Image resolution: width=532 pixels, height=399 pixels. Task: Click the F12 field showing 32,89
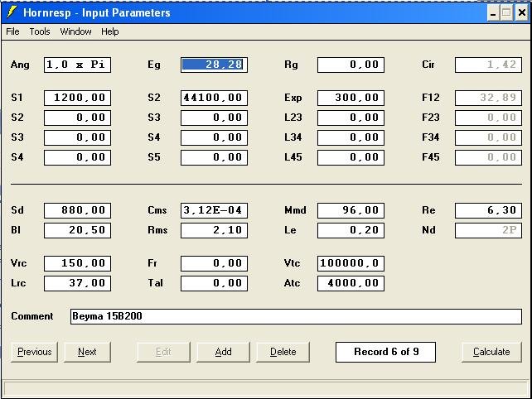pos(488,98)
